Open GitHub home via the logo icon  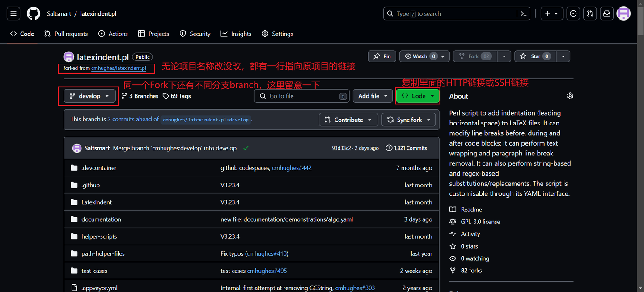pyautogui.click(x=33, y=13)
